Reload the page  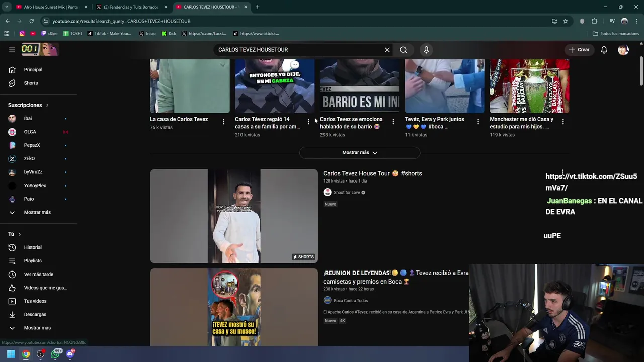click(31, 21)
